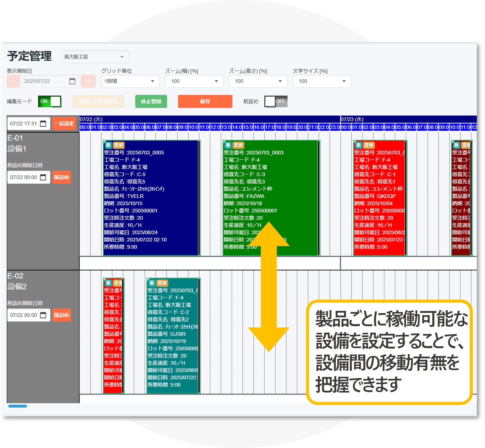Turn on 前詰め switch
This screenshot has height=448, width=485.
pos(276,101)
